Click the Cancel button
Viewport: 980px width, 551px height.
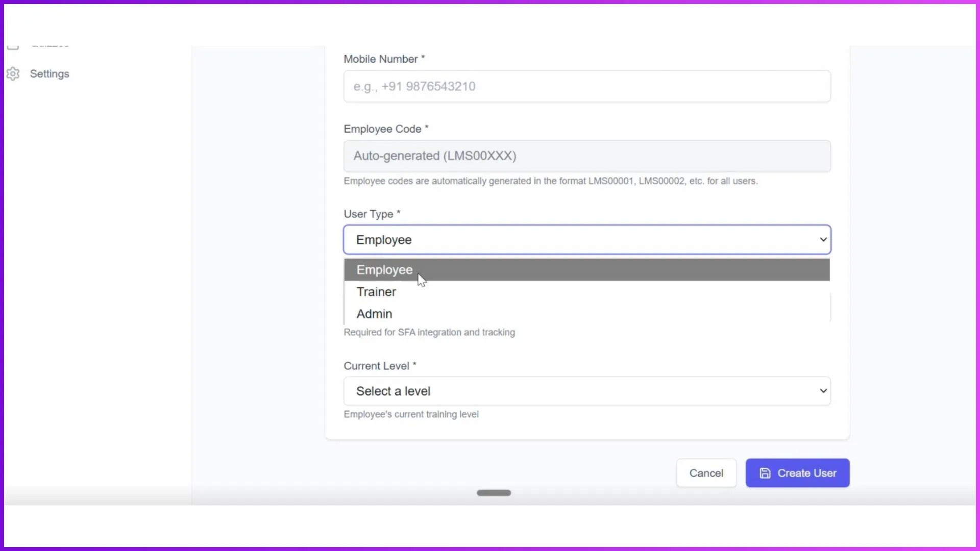tap(706, 473)
